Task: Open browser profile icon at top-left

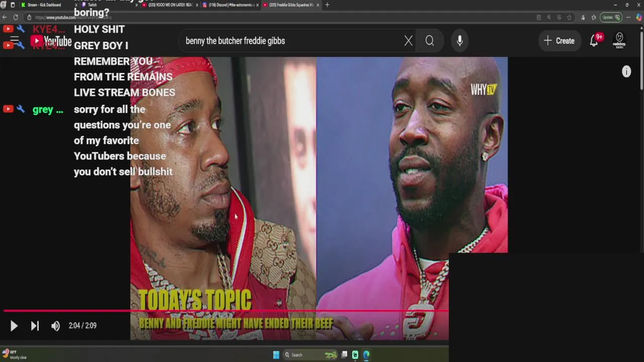Action: click(x=4, y=5)
